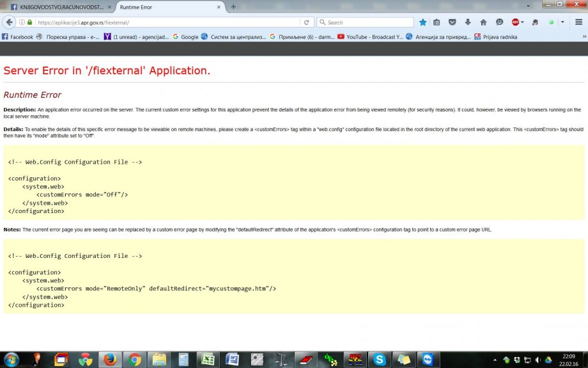
Task: Focus the Search box
Action: 366,22
